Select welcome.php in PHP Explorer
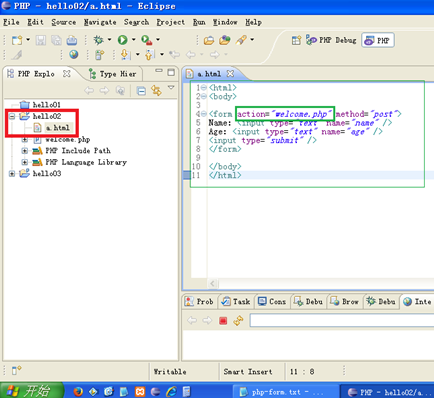434x398 pixels. (62, 140)
